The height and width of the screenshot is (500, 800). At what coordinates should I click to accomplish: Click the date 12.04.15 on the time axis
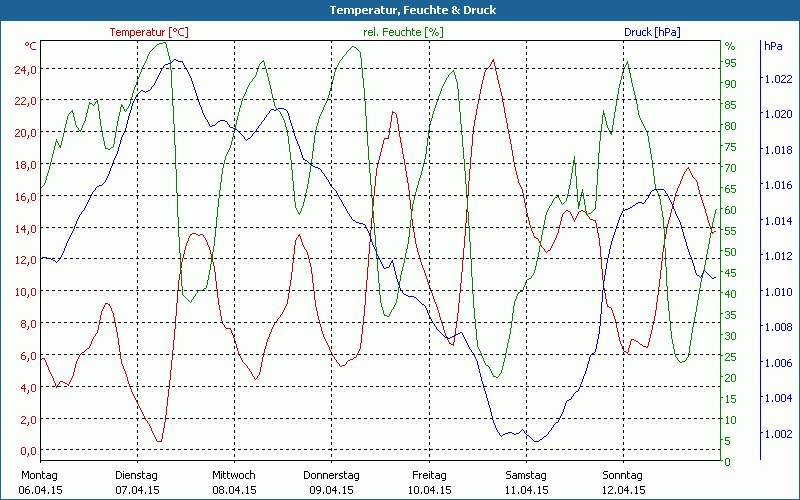pyautogui.click(x=623, y=490)
